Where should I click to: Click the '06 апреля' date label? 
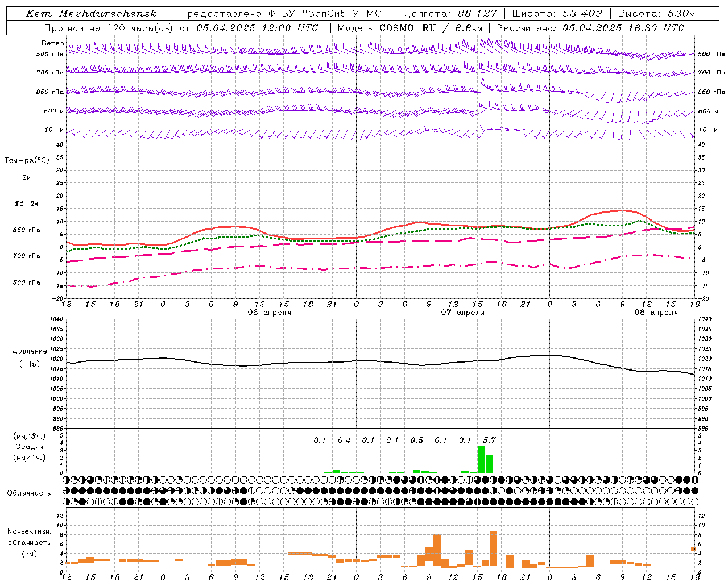(270, 313)
